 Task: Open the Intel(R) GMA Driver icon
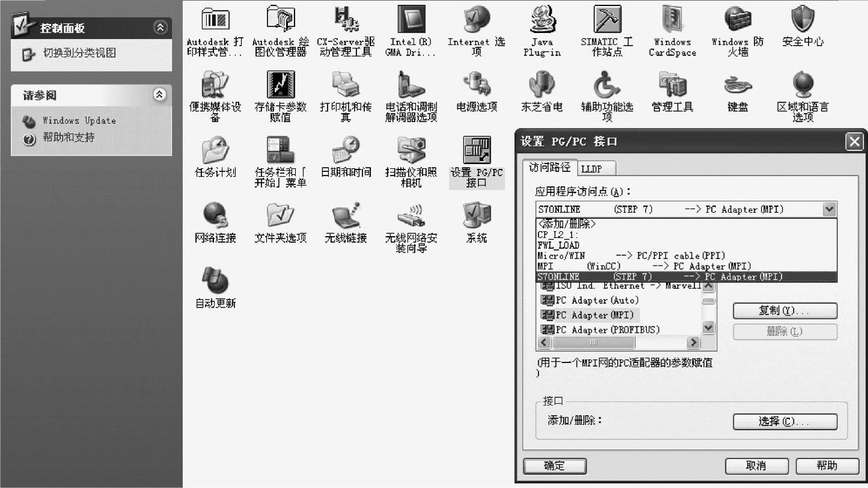[x=411, y=20]
